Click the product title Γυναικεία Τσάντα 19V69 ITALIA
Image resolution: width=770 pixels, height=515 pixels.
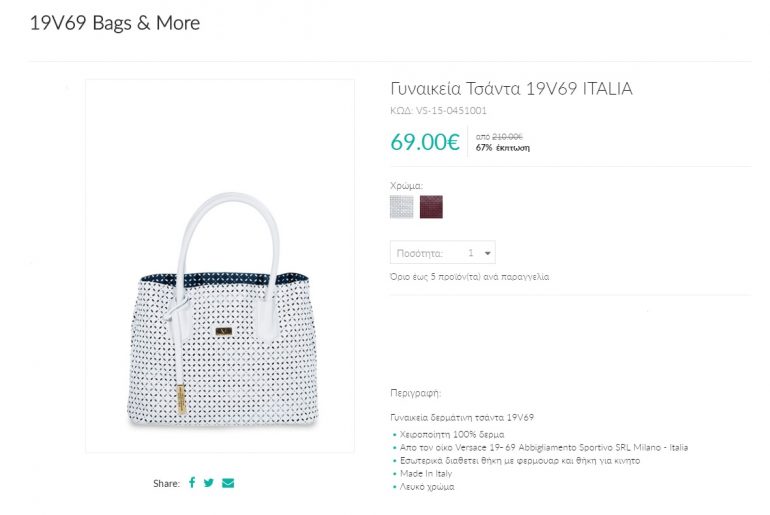pos(511,89)
